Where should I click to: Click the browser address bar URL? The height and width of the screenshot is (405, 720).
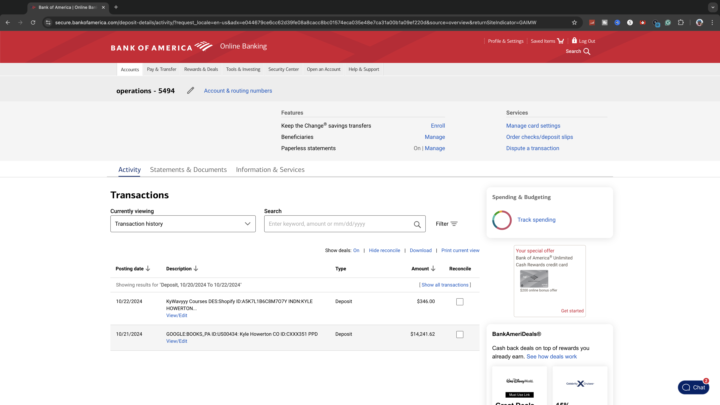[295, 22]
